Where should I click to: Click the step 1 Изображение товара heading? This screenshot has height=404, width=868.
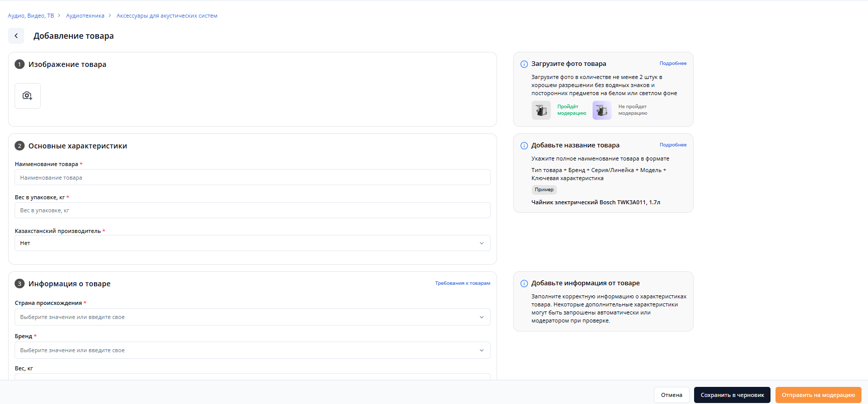point(67,64)
